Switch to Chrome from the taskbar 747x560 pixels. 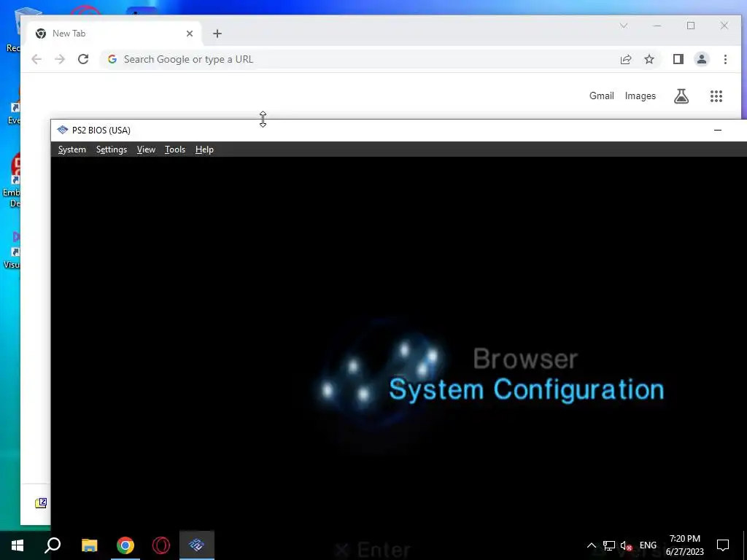coord(125,545)
